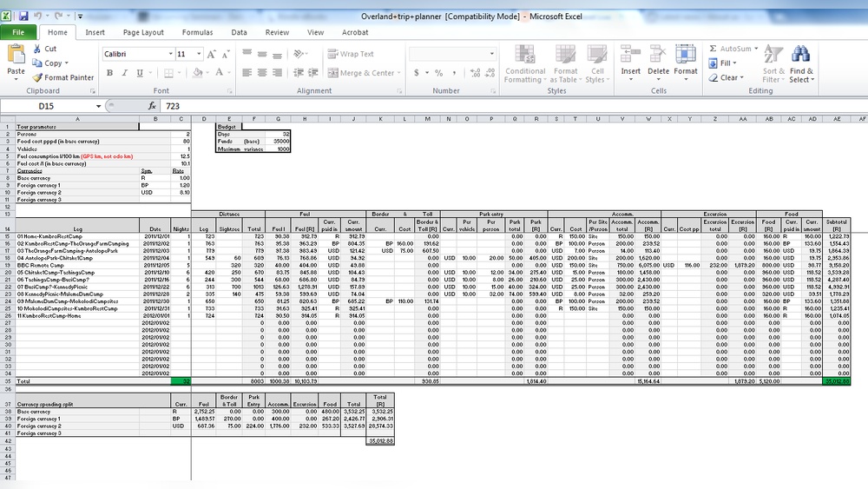Click the green File button
868x489 pixels.
click(x=18, y=32)
